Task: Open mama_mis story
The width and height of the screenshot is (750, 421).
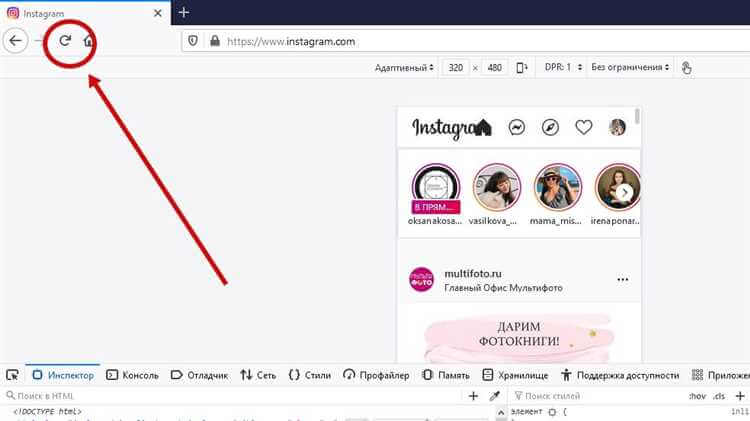Action: pos(558,187)
